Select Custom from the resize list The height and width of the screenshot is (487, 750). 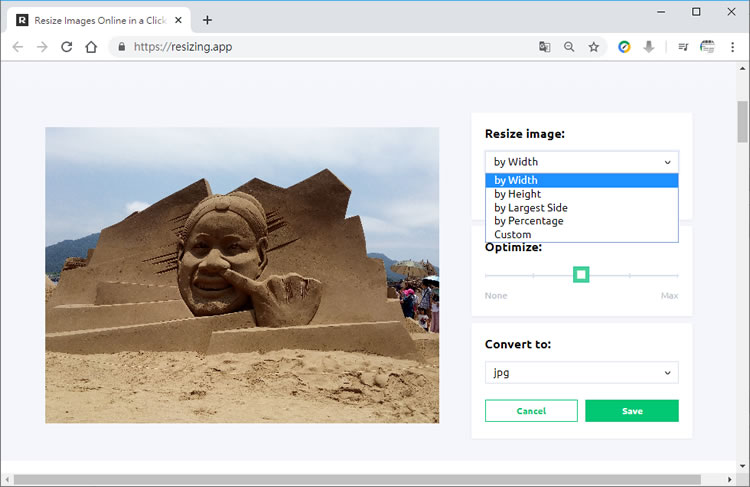pos(512,235)
